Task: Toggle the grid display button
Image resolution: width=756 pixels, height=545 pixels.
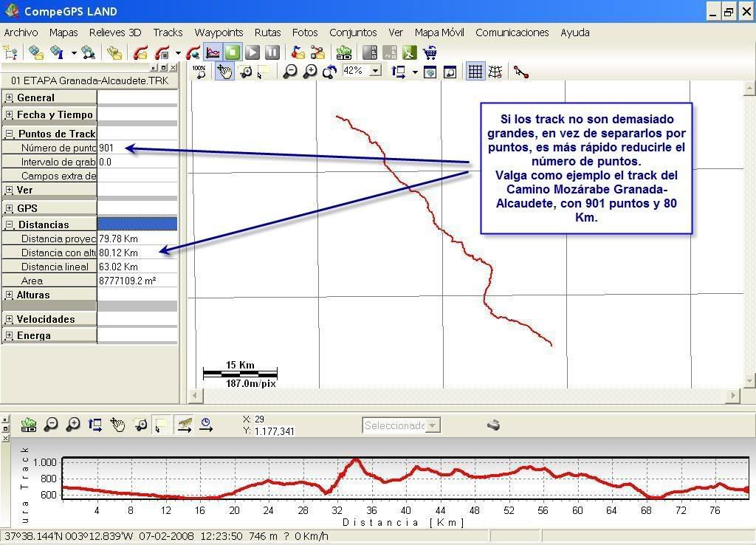Action: pyautogui.click(x=475, y=72)
